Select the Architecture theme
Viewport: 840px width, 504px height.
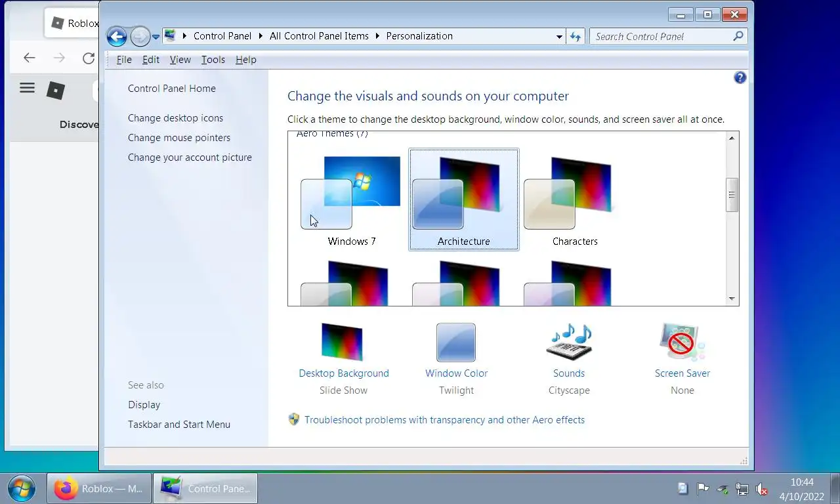[463, 199]
